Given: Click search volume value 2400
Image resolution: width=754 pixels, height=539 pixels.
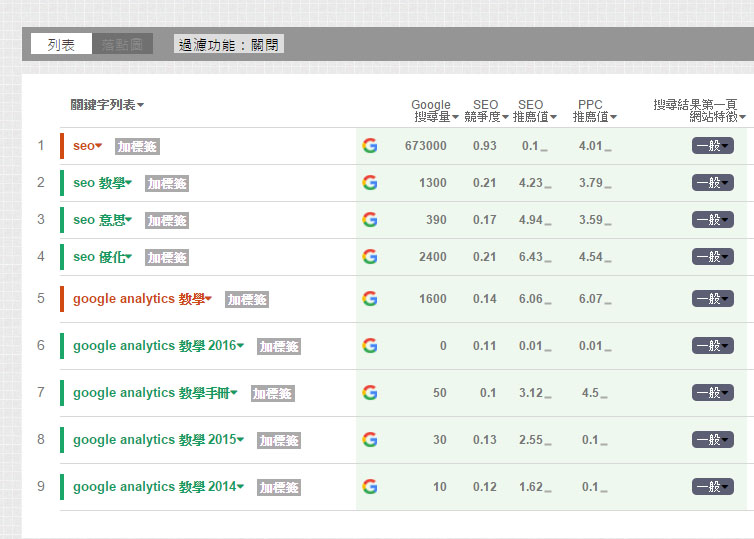Looking at the screenshot, I should point(433,257).
